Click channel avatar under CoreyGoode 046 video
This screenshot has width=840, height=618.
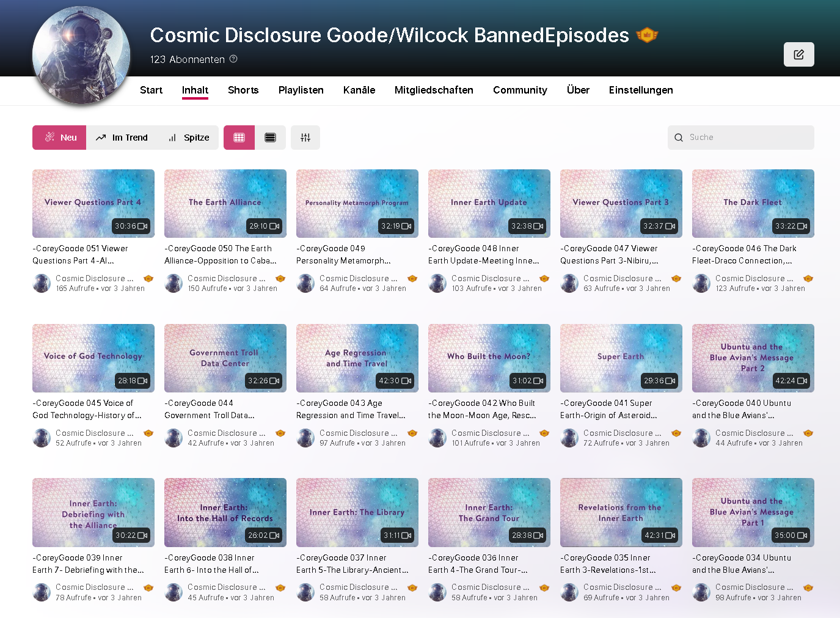coord(701,283)
